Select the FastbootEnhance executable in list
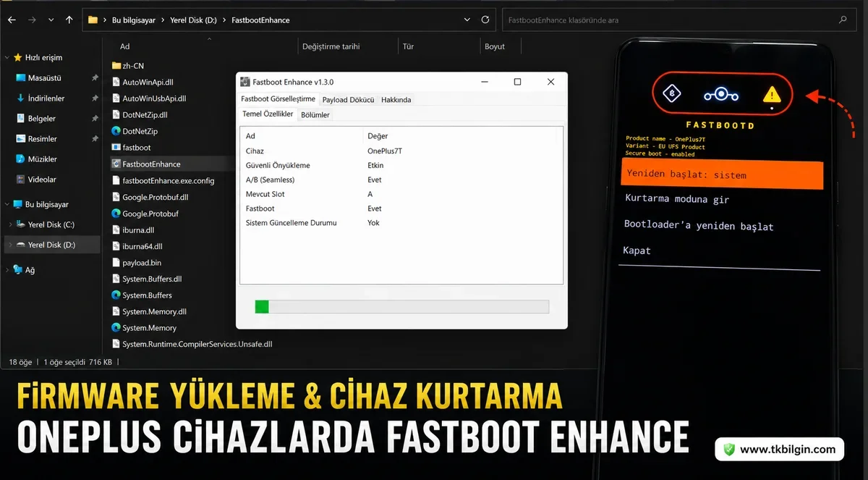 coord(146,164)
